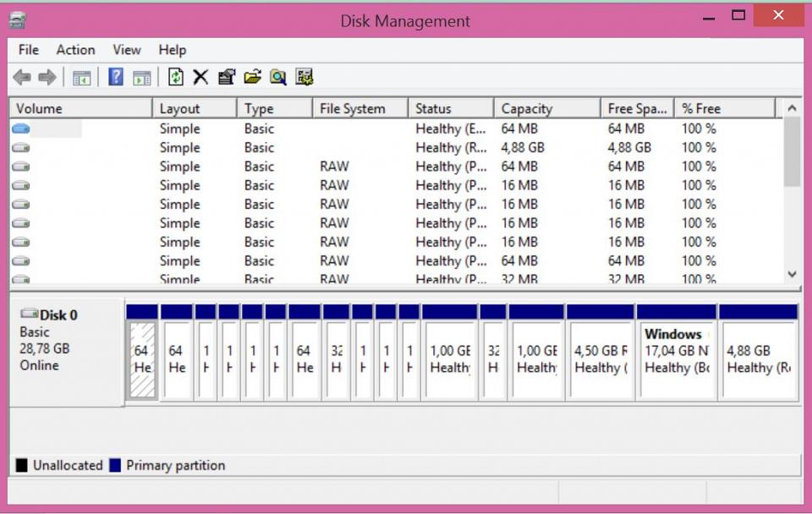Image resolution: width=812 pixels, height=514 pixels.
Task: Click the Show/Hide Action Pane icon
Action: click(142, 78)
